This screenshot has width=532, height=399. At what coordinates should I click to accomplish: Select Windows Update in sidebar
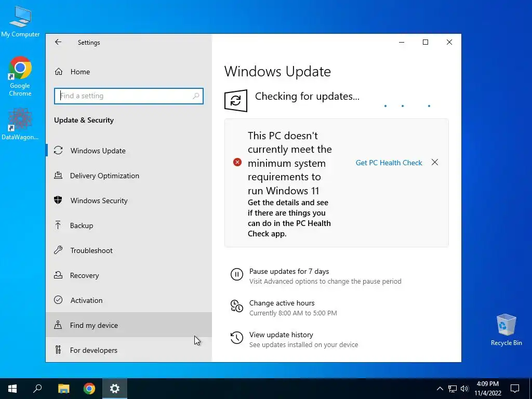(129, 151)
